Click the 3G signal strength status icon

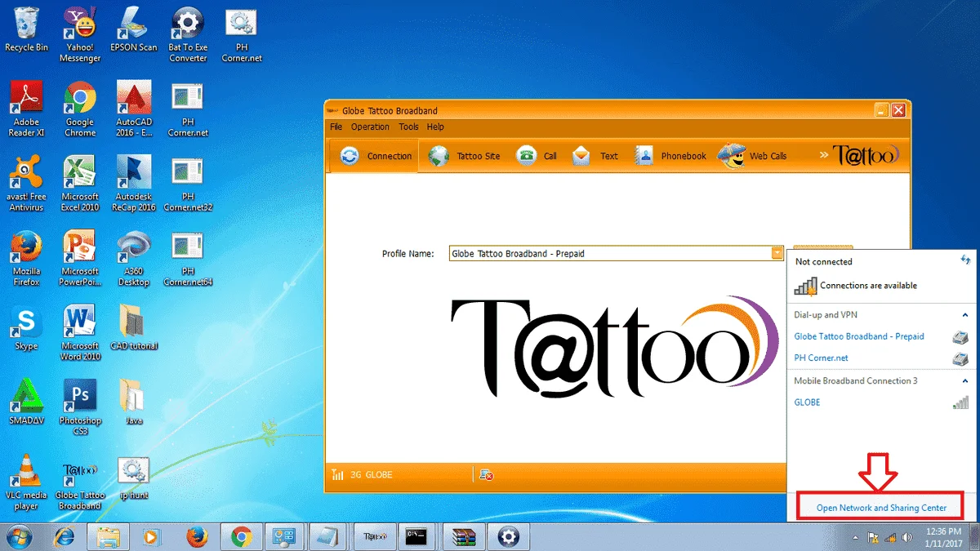click(337, 474)
